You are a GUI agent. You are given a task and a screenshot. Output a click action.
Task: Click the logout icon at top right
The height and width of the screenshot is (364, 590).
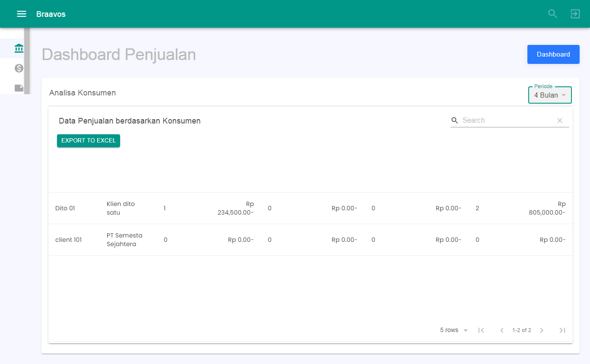pyautogui.click(x=575, y=13)
